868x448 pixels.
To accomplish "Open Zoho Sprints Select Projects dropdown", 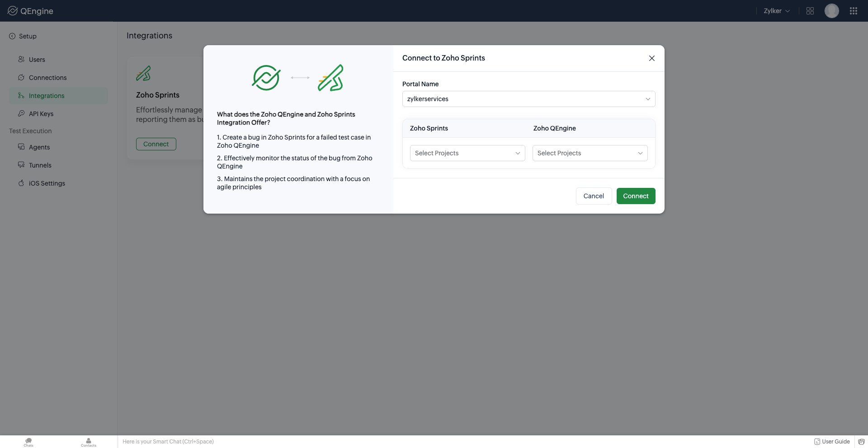I will pos(467,153).
